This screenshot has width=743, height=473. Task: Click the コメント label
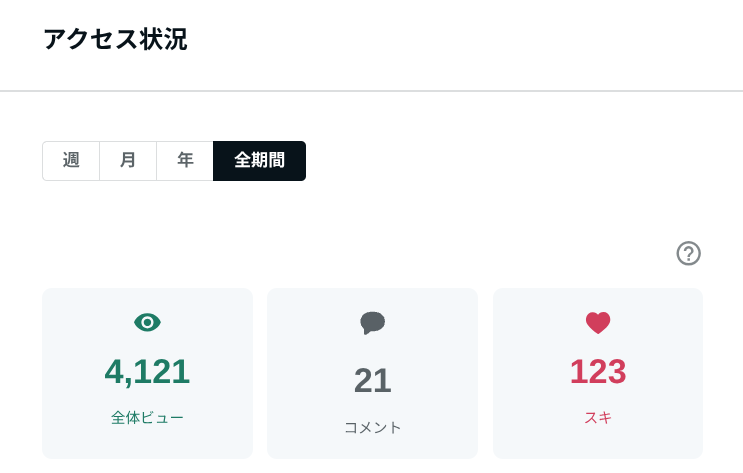click(x=372, y=428)
